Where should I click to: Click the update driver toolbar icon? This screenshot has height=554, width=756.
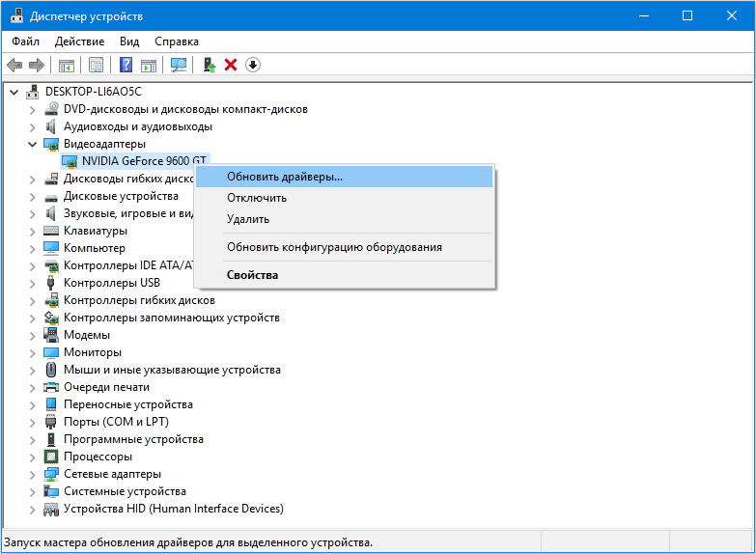point(208,65)
